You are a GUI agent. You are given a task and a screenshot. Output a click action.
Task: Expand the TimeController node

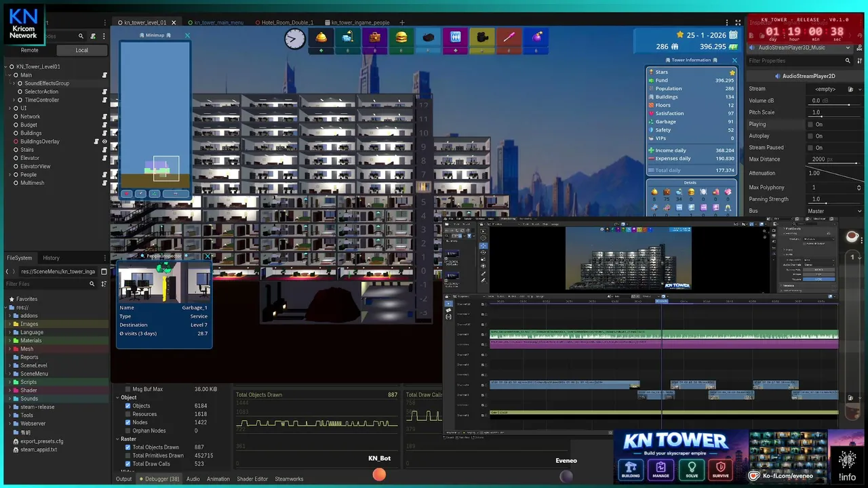pos(12,100)
